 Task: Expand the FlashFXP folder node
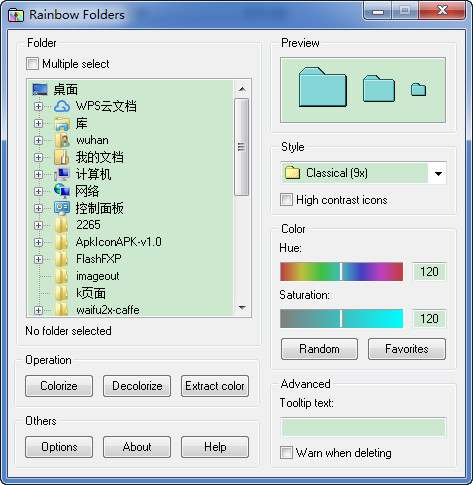tap(38, 259)
